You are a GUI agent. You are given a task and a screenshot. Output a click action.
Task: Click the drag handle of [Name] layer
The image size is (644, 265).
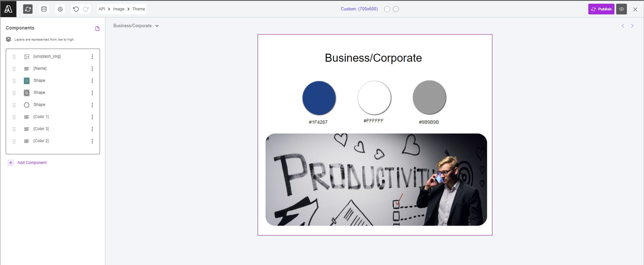(14, 69)
